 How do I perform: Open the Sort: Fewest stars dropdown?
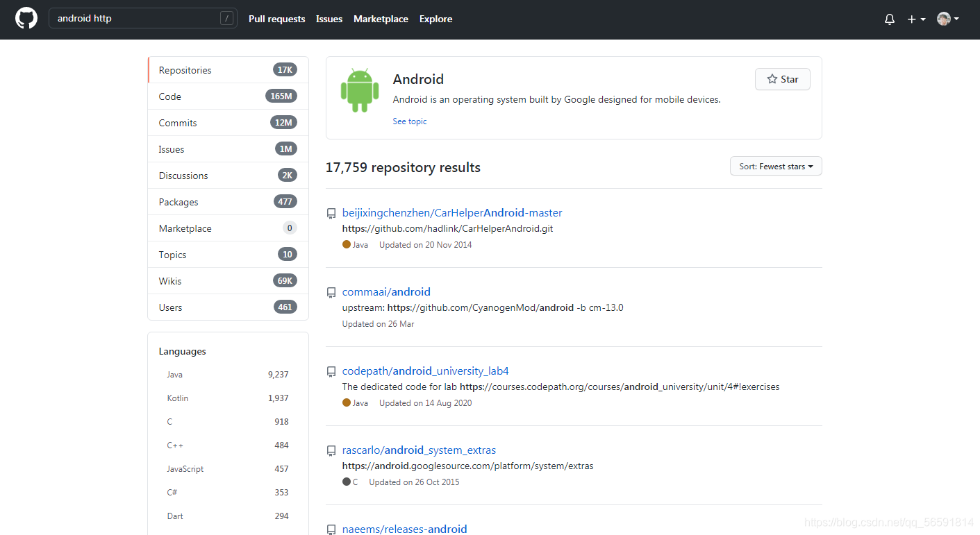tap(776, 167)
